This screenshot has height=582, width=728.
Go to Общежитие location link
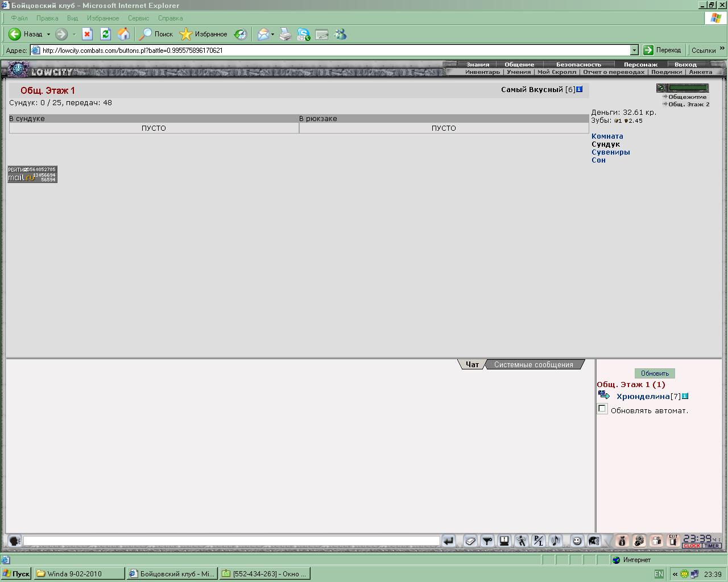click(x=687, y=97)
